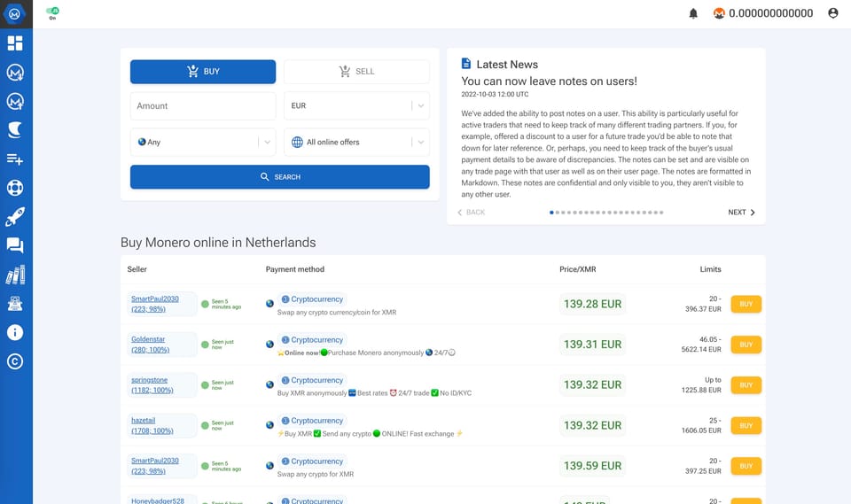
Task: Open the buy Monero sidebar icon with down arrow
Action: click(x=15, y=72)
